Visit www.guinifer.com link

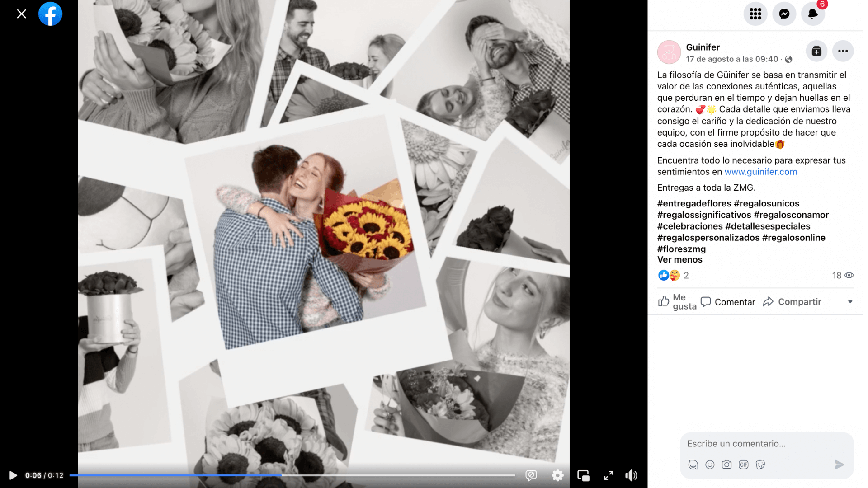[x=760, y=172]
